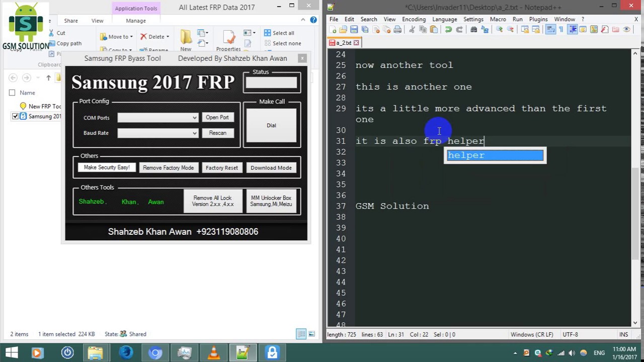The width and height of the screenshot is (644, 362).
Task: Click the Windows Start button
Action: coord(11,352)
